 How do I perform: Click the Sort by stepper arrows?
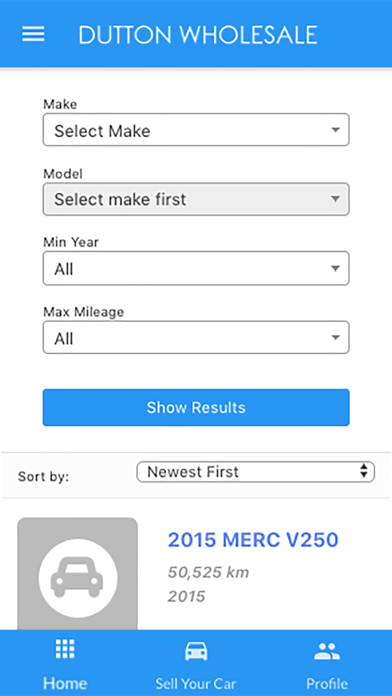coord(364,471)
